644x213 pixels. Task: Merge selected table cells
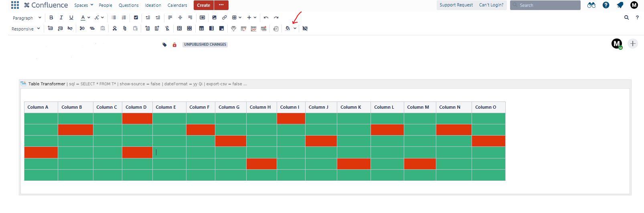click(179, 28)
